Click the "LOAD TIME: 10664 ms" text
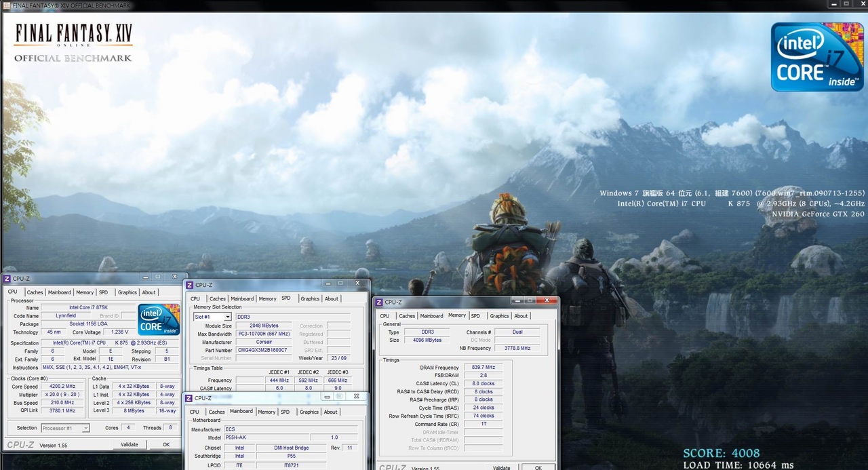The width and height of the screenshot is (868, 470). (738, 465)
